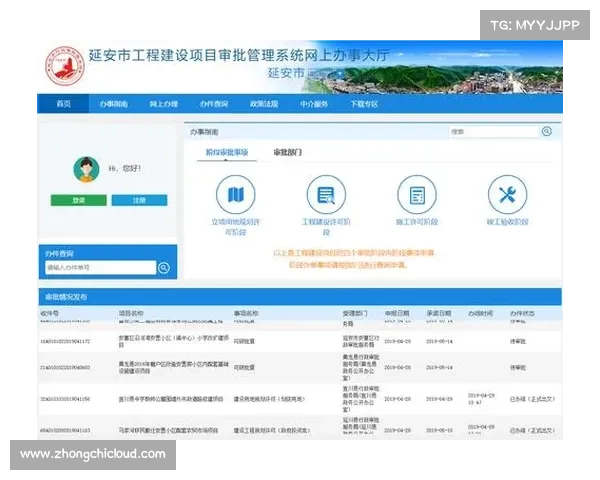This screenshot has width=600, height=480.
Task: Open 网上办理 in navigation bar
Action: coord(164,104)
